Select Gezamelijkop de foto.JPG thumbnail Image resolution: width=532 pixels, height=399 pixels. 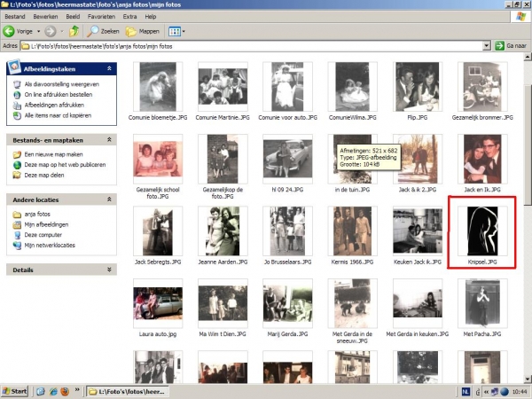(223, 159)
